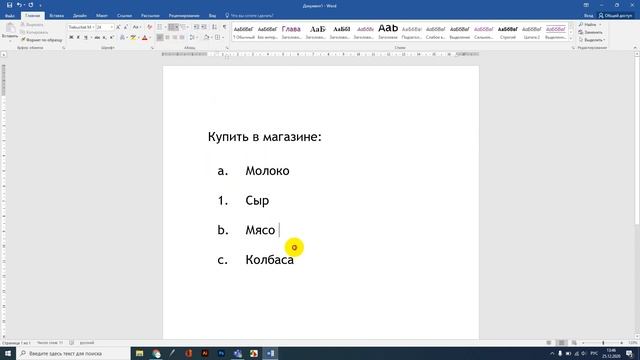Switch to read mode view in status bar
The width and height of the screenshot is (640, 360).
tap(549, 343)
